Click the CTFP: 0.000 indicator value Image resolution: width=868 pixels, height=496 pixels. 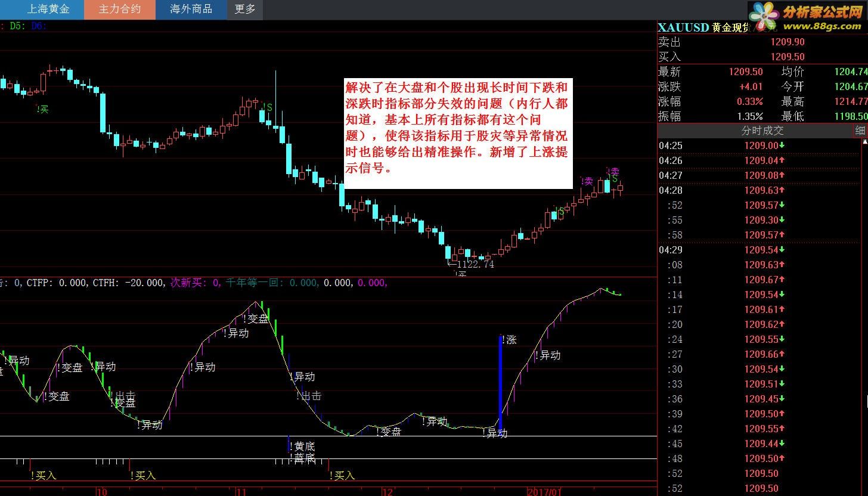[x=58, y=283]
